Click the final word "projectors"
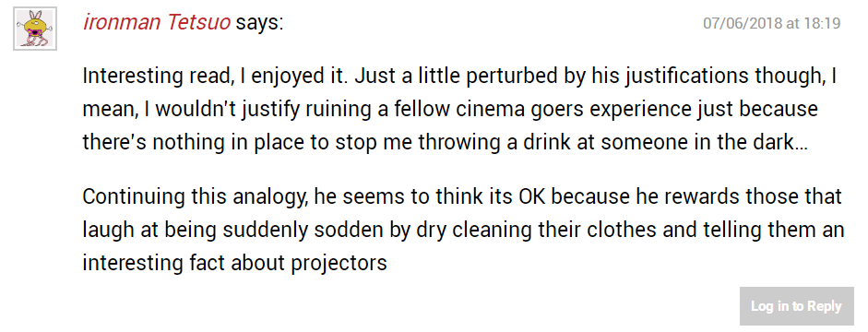Image resolution: width=868 pixels, height=332 pixels. point(339,262)
